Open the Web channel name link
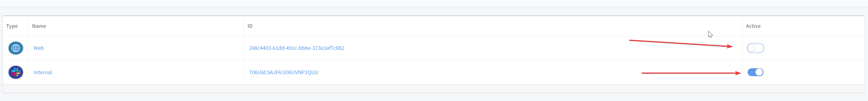Viewport: 868px width, 101px height. point(39,48)
